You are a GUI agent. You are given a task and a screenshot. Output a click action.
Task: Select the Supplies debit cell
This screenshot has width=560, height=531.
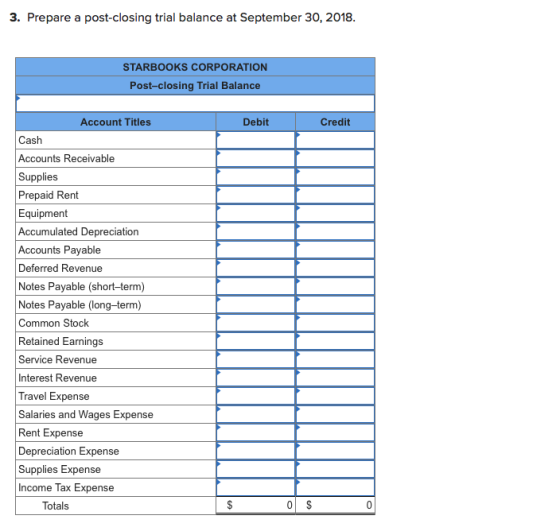click(x=255, y=177)
